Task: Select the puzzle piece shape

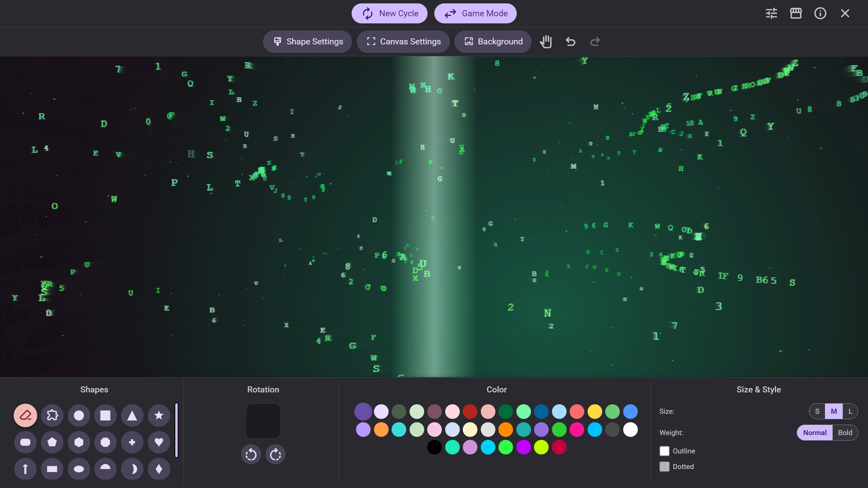Action: click(x=52, y=415)
